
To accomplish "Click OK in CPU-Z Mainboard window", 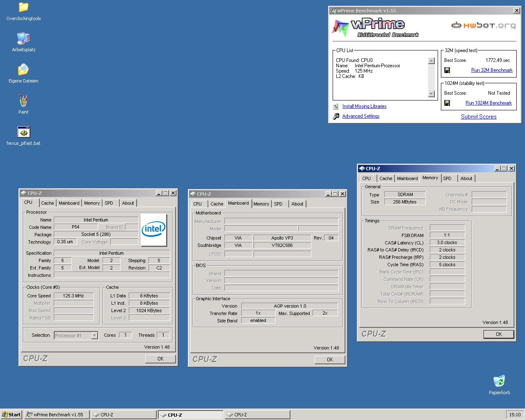I will pos(330,359).
